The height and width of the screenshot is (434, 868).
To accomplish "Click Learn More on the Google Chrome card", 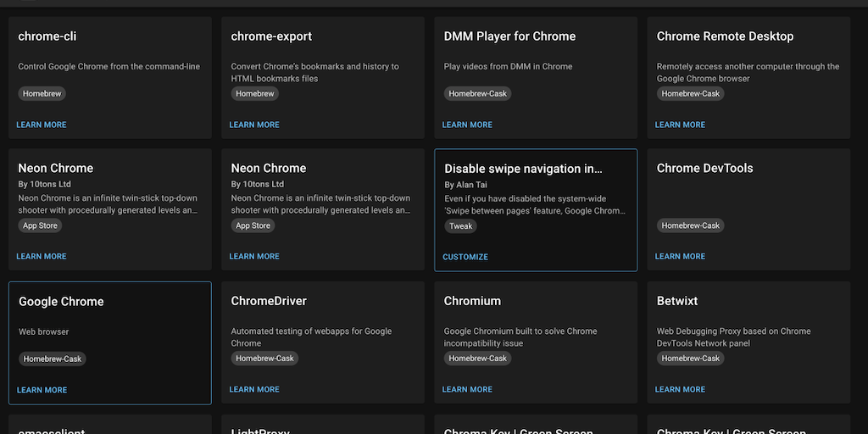I will [x=42, y=390].
